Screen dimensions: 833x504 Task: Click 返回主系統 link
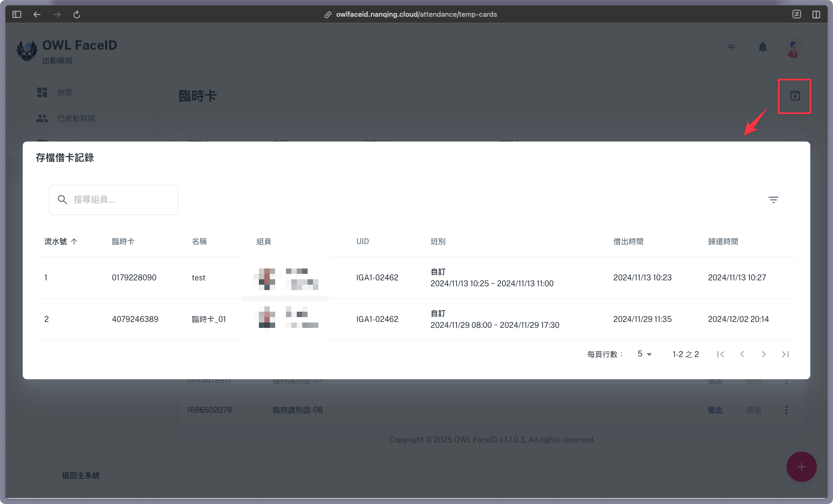81,475
